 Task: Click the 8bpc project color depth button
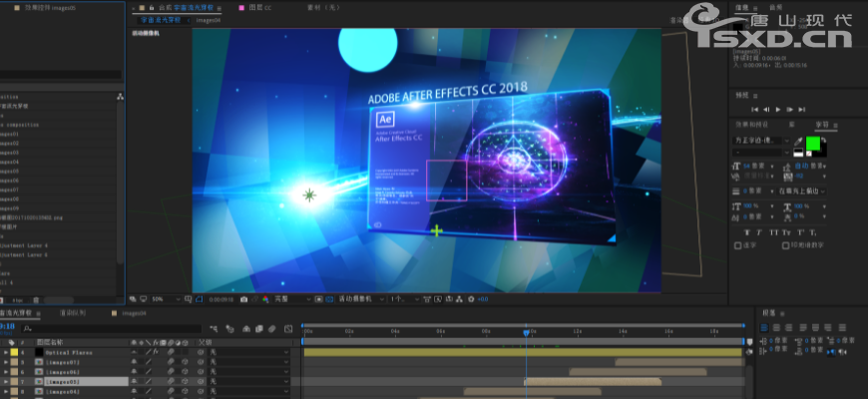pyautogui.click(x=19, y=300)
